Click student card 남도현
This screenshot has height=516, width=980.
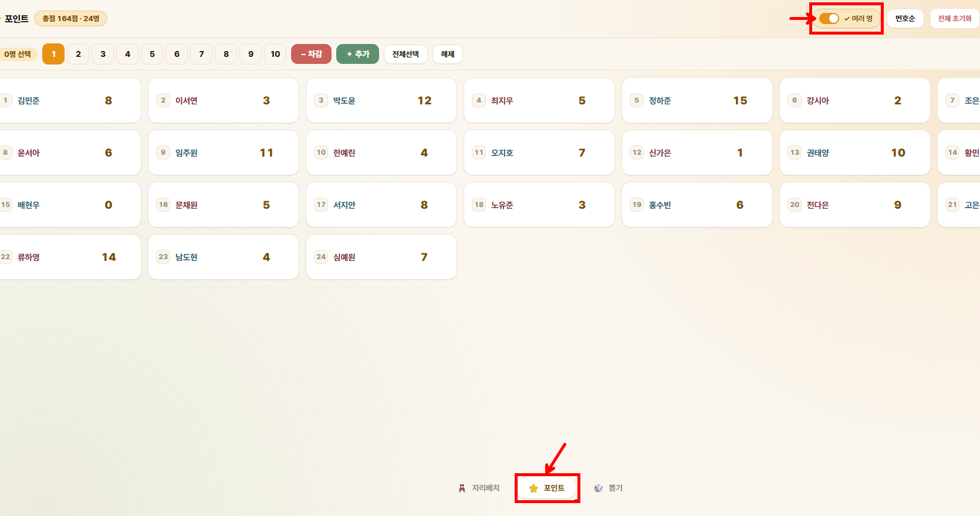(x=224, y=257)
